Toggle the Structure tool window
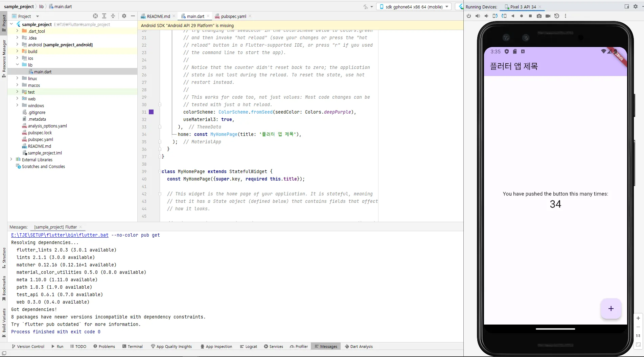 [4, 258]
